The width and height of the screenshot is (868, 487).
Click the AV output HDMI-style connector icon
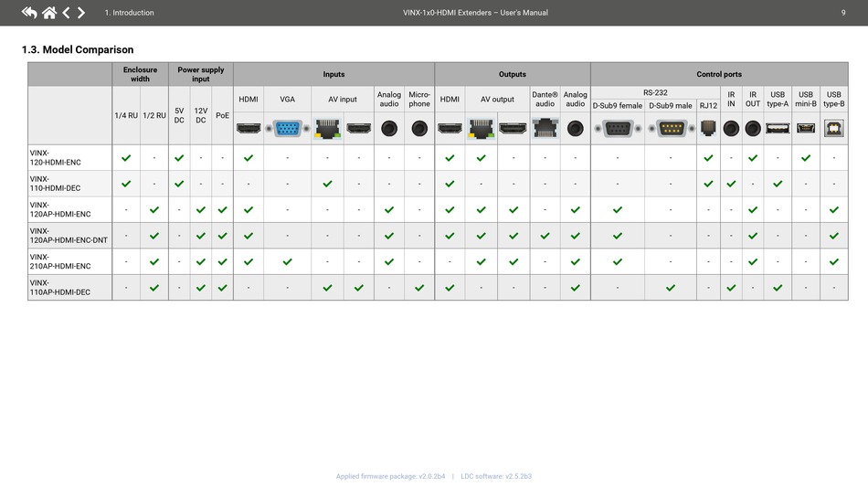(513, 129)
